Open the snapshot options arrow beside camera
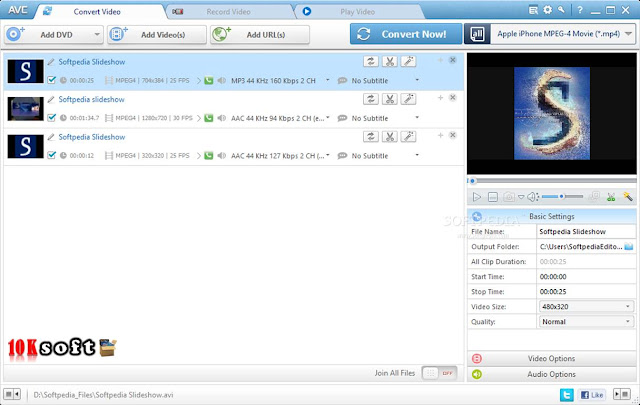640x405 pixels. (521, 197)
